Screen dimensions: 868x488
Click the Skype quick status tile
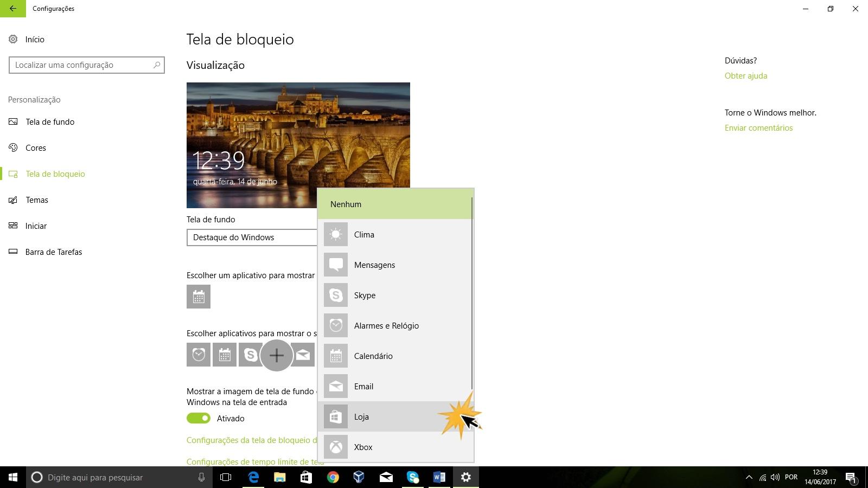[x=250, y=355]
